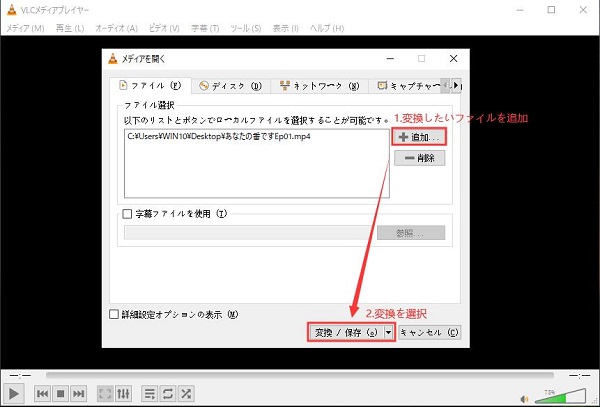Click the 参照 browse button
The image size is (600, 407).
pos(411,233)
